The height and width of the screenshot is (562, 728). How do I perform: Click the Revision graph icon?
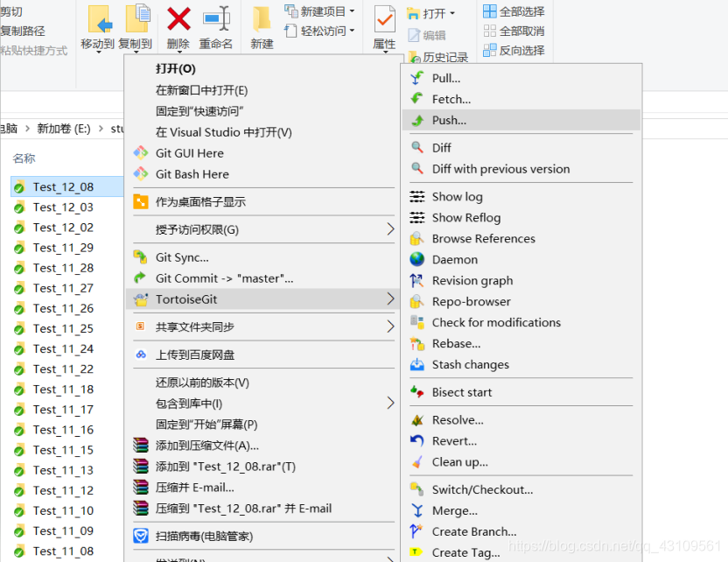pyautogui.click(x=416, y=280)
